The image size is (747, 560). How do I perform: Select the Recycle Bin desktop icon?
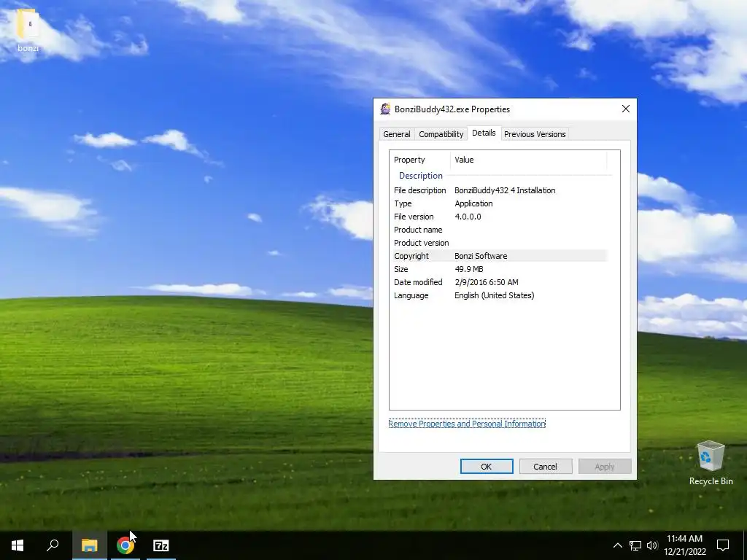(711, 463)
